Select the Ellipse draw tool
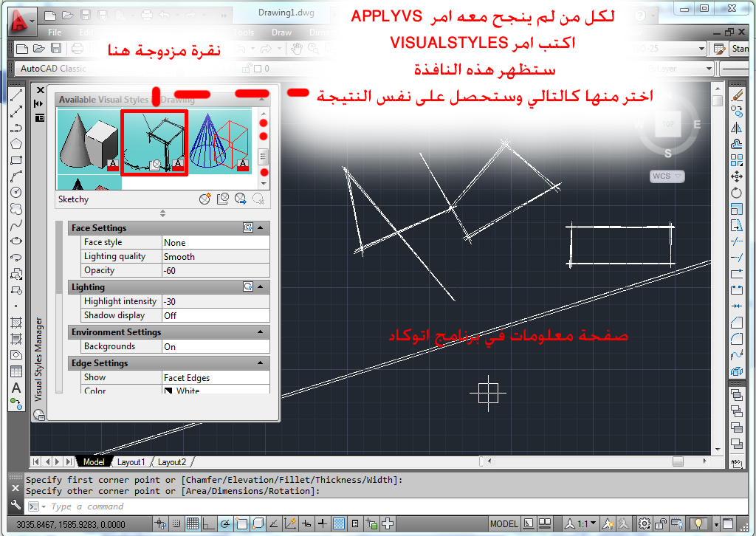Viewport: 756px width, 536px height. (x=16, y=241)
